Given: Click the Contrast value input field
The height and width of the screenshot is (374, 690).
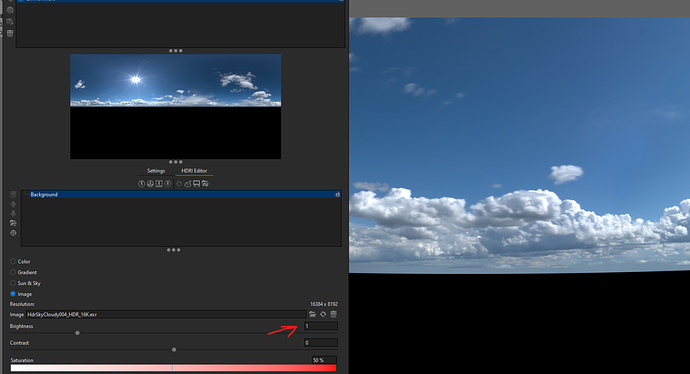Looking at the screenshot, I should pos(321,343).
